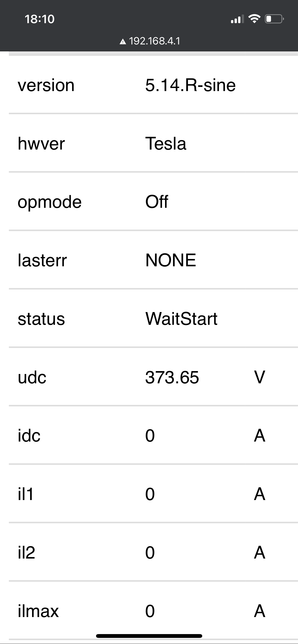Image resolution: width=298 pixels, height=644 pixels.
Task: Select the lasterr NONE value
Action: (171, 260)
